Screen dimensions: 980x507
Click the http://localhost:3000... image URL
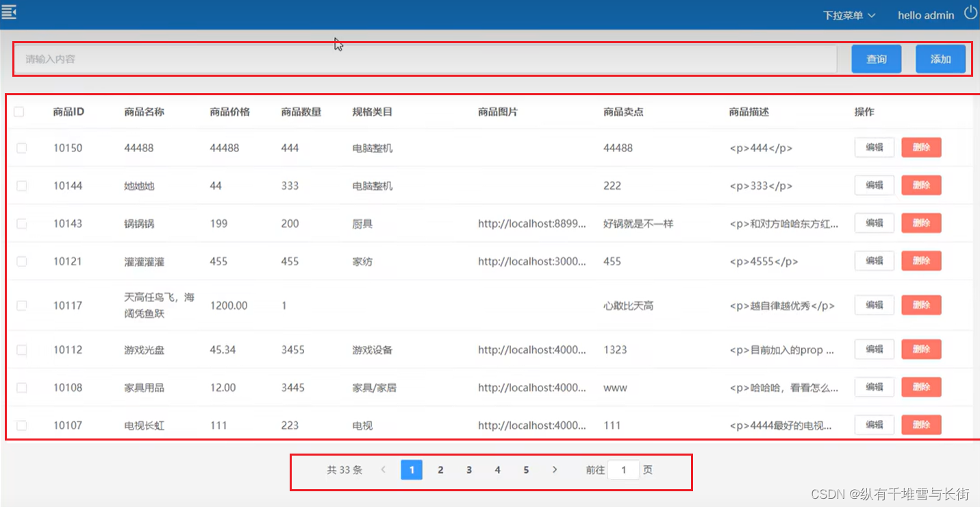532,261
